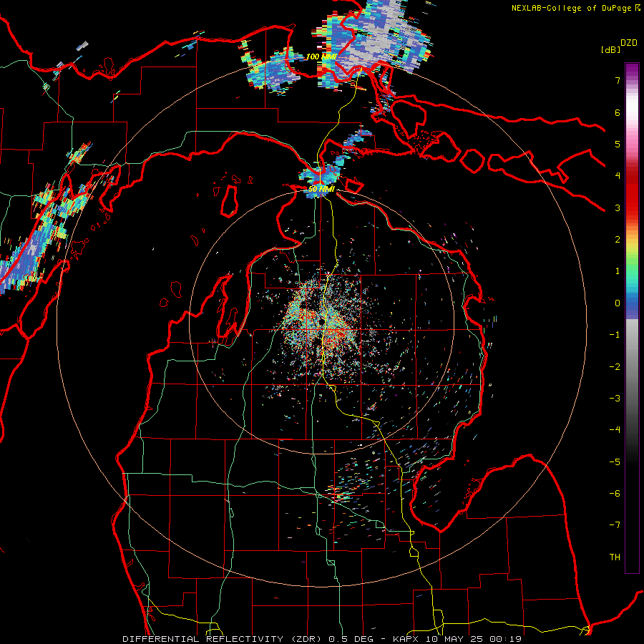Click the TH label on color scale
The image size is (644, 644).
point(615,557)
